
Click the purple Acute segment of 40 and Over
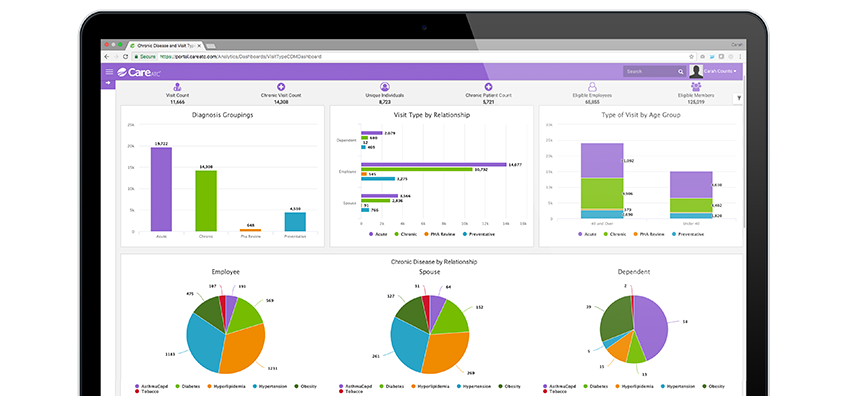[x=602, y=161]
